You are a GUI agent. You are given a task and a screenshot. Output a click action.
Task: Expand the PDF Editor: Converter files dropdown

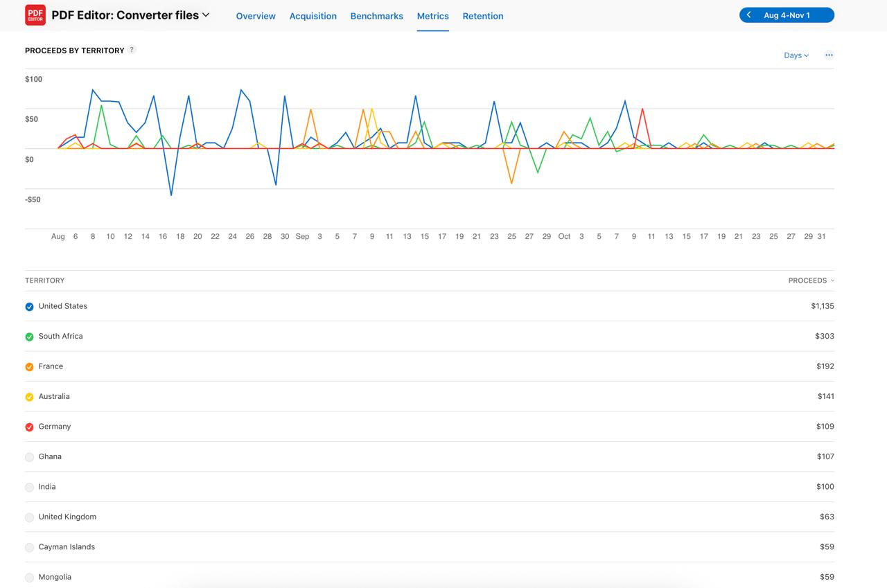pyautogui.click(x=205, y=15)
